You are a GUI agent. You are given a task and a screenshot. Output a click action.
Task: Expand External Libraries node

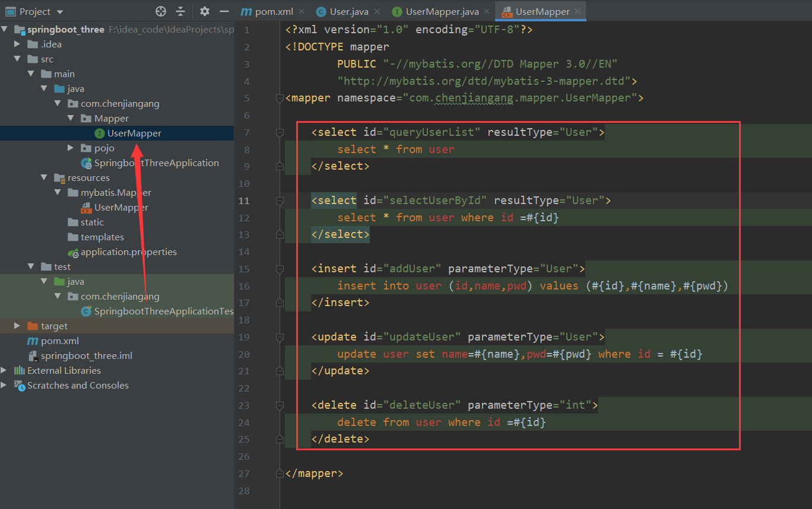click(x=5, y=370)
